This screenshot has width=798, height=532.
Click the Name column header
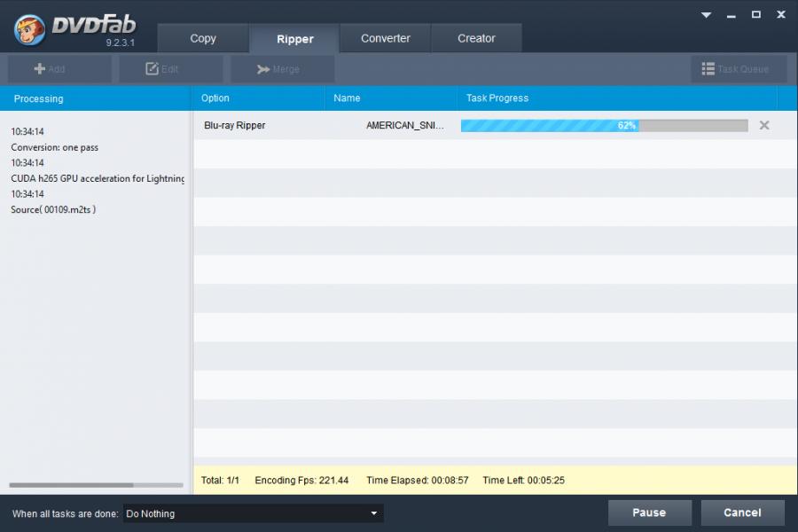click(391, 98)
